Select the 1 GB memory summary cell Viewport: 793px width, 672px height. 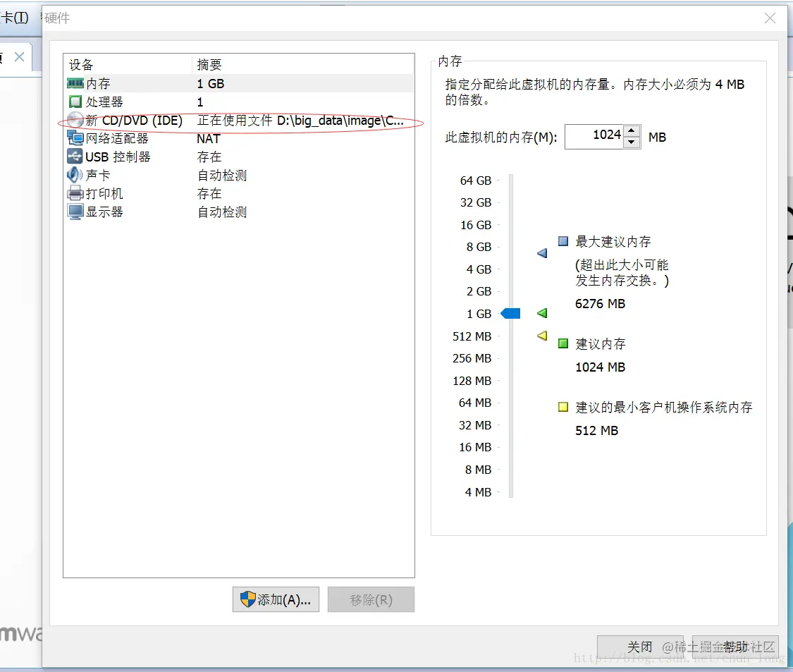point(210,83)
